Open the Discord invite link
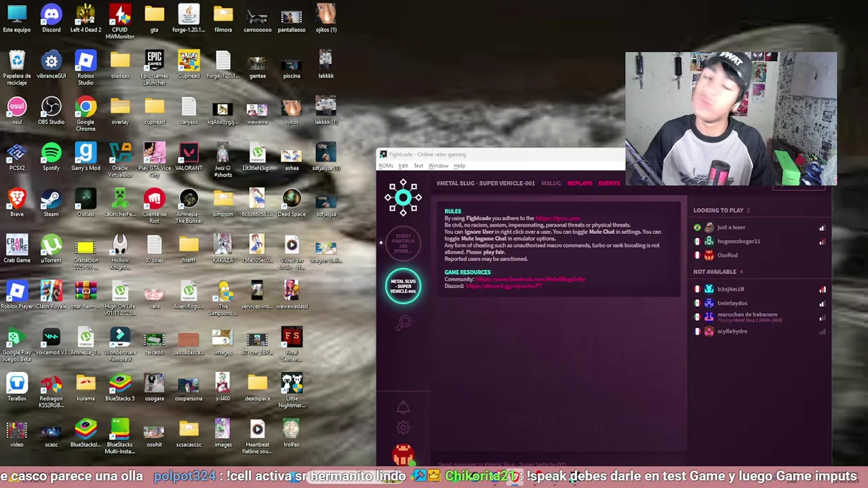The image size is (868, 488). coord(504,286)
